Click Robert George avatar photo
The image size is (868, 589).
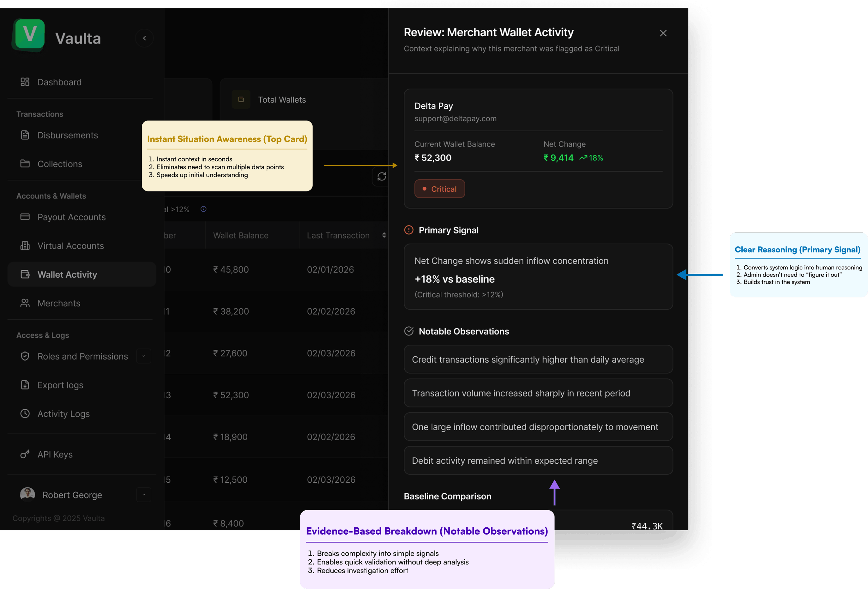point(27,494)
